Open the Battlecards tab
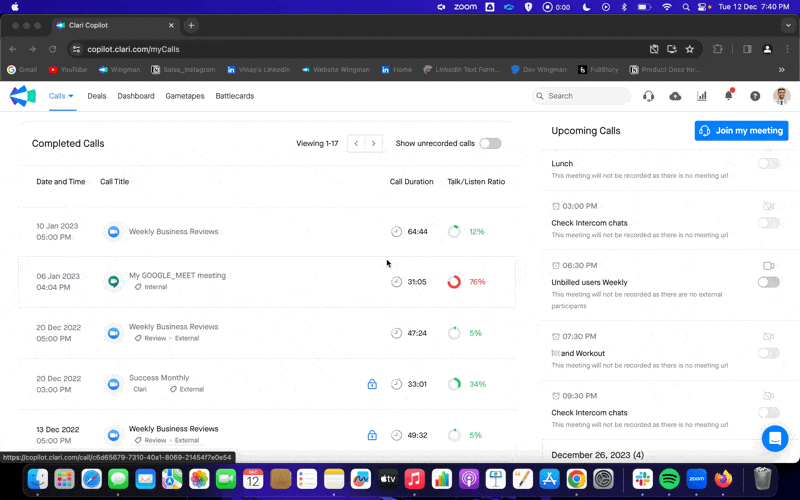Screen dimensions: 800x500 coord(235,96)
